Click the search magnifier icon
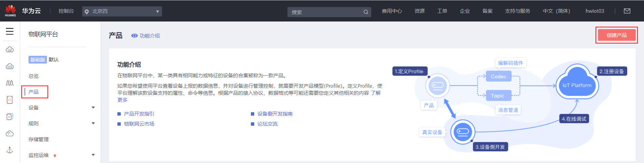The image size is (644, 163). click(366, 12)
